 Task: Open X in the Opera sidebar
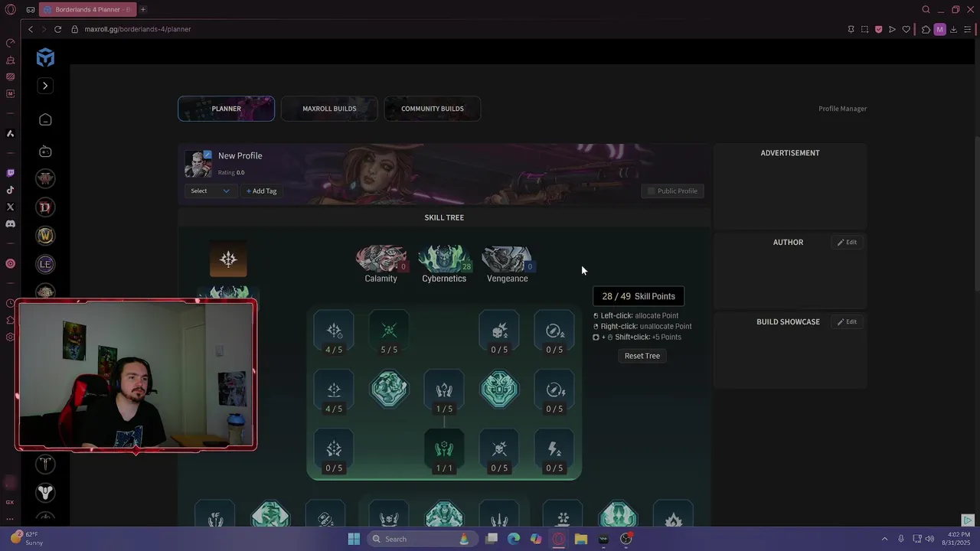coord(10,207)
